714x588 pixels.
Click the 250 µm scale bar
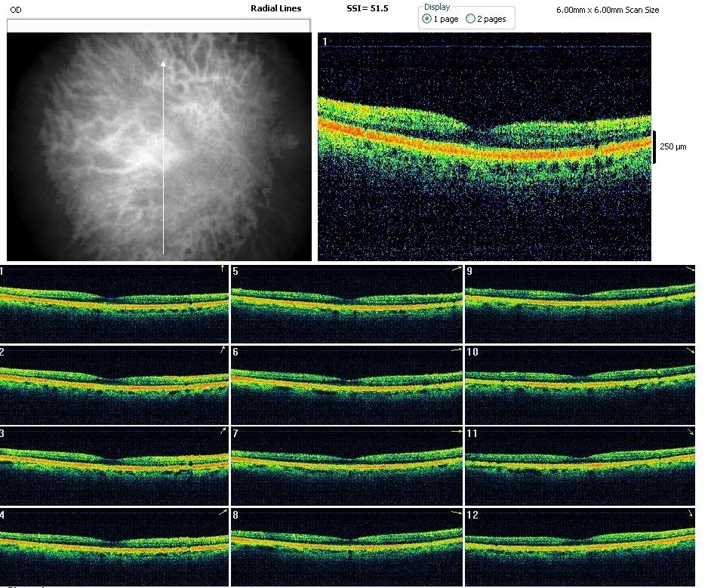tap(654, 146)
